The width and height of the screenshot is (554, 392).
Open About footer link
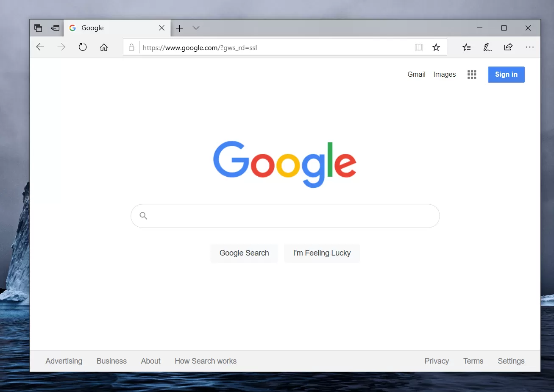click(x=151, y=361)
